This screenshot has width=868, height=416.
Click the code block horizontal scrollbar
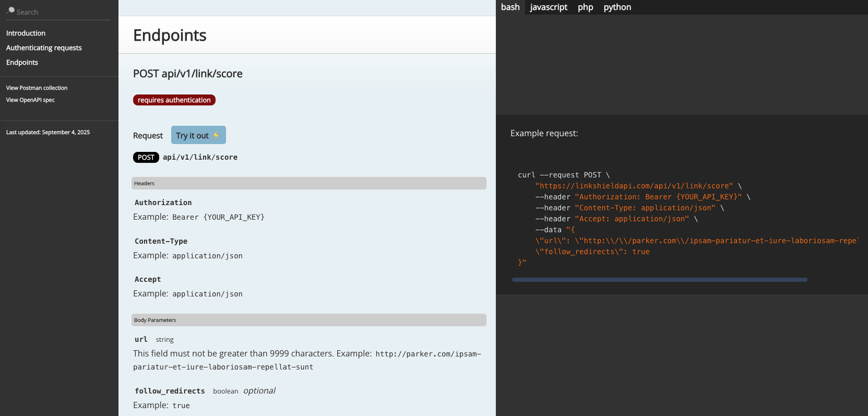pos(659,280)
